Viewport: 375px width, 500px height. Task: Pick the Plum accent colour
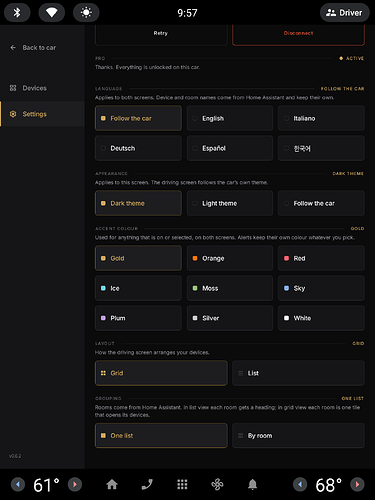pyautogui.click(x=138, y=318)
